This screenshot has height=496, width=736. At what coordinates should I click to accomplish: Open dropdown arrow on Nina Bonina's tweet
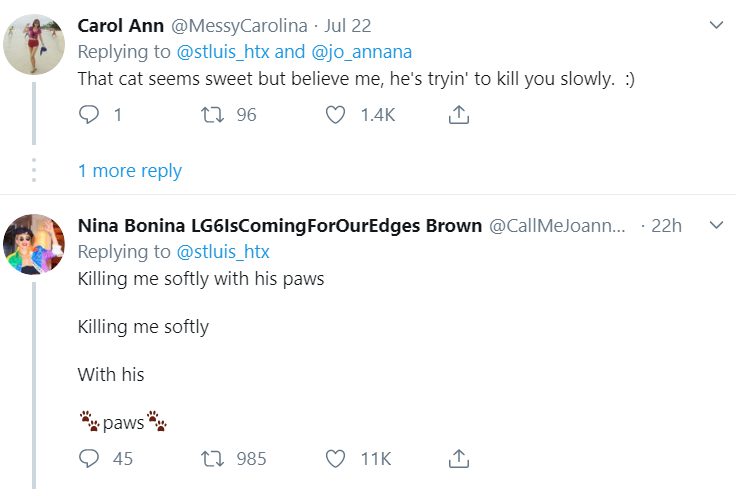click(716, 225)
